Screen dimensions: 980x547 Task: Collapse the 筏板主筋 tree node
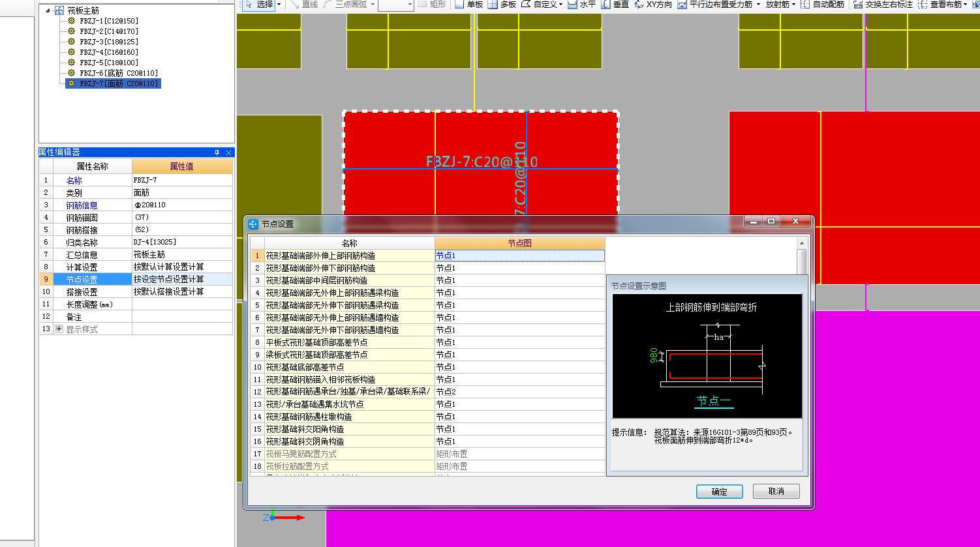[48, 10]
